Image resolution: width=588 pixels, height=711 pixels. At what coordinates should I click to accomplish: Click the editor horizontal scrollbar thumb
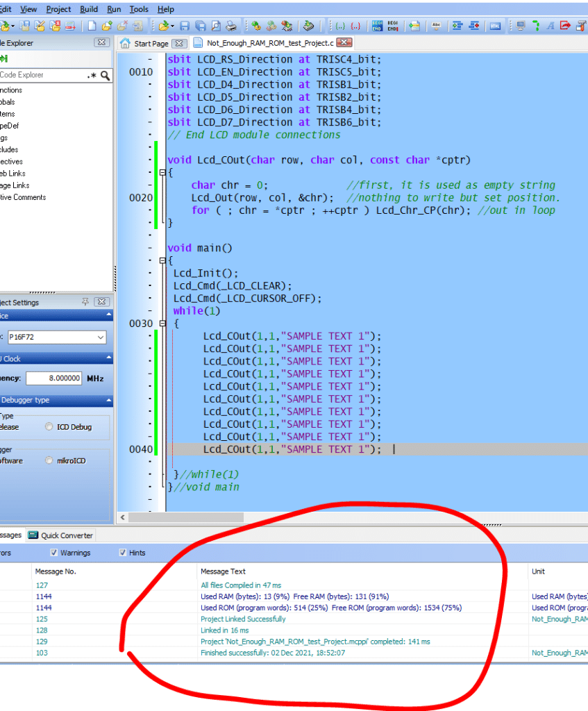pyautogui.click(x=186, y=517)
